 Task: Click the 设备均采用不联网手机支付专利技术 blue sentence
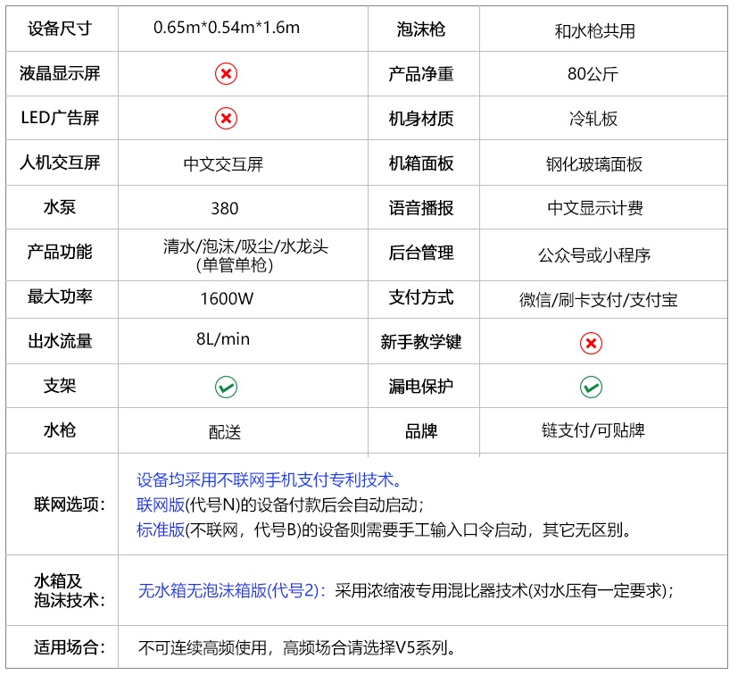(269, 480)
